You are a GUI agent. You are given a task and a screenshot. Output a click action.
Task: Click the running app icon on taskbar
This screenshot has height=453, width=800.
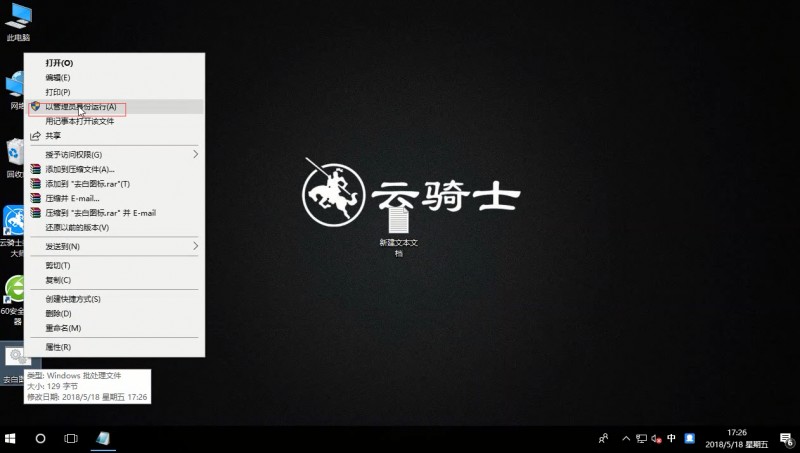(103, 439)
